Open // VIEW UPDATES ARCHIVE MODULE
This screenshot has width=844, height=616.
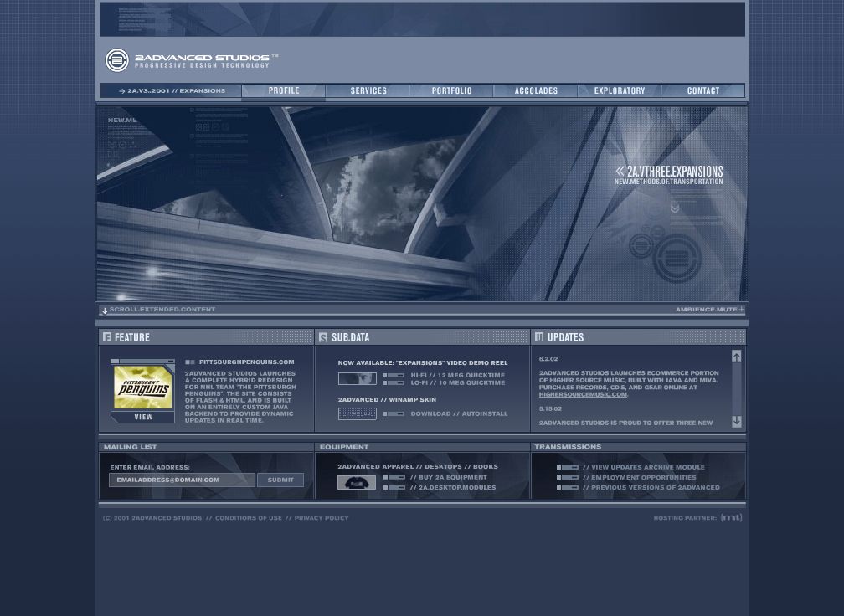coord(644,467)
